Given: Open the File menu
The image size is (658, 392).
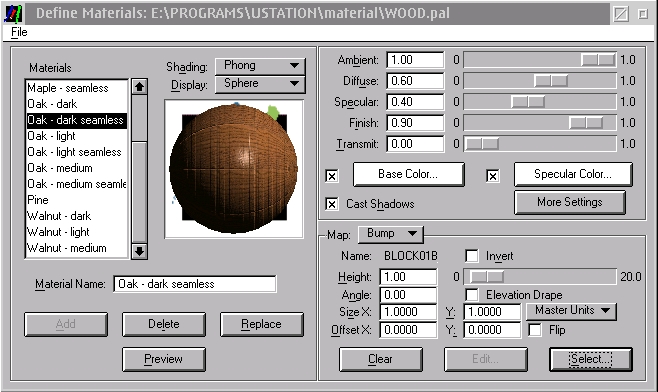Looking at the screenshot, I should 19,32.
